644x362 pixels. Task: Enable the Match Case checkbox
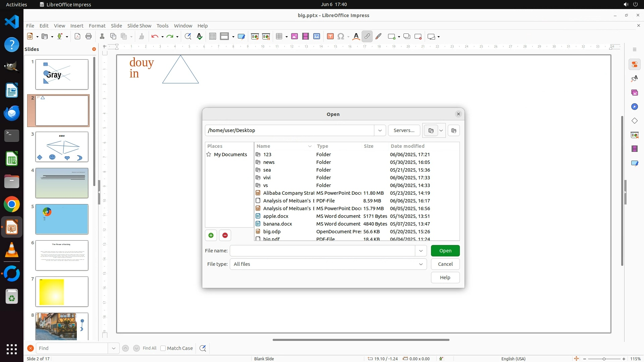[x=163, y=348]
